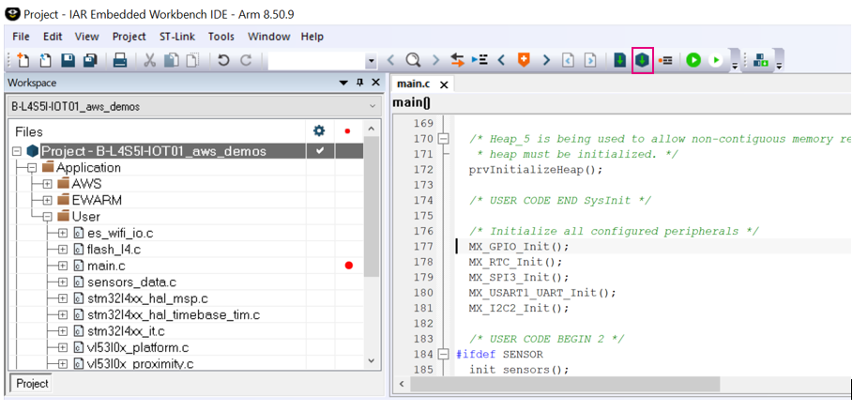Click the New Document toolbar icon
This screenshot has height=412, width=868.
(x=23, y=60)
